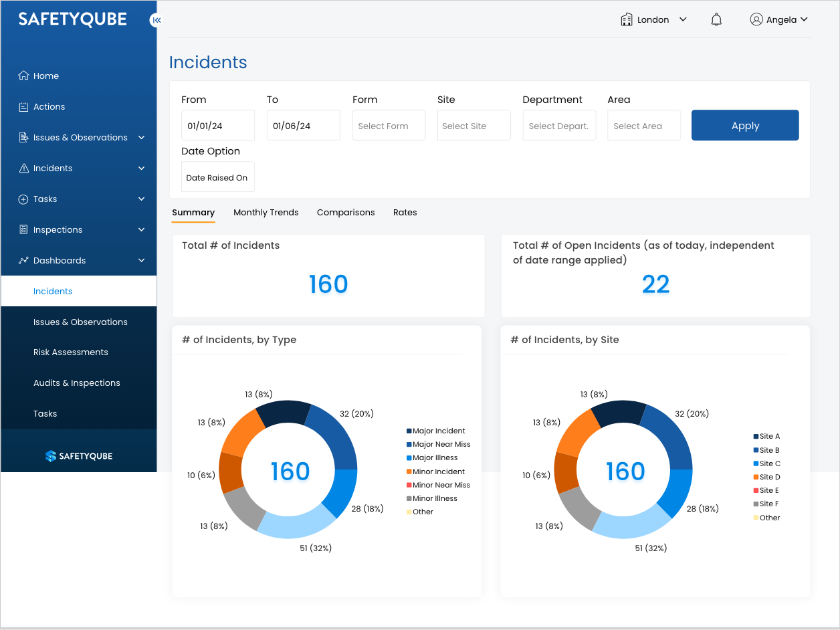
Task: Collapse the Dashboards menu chevron
Action: pyautogui.click(x=141, y=260)
